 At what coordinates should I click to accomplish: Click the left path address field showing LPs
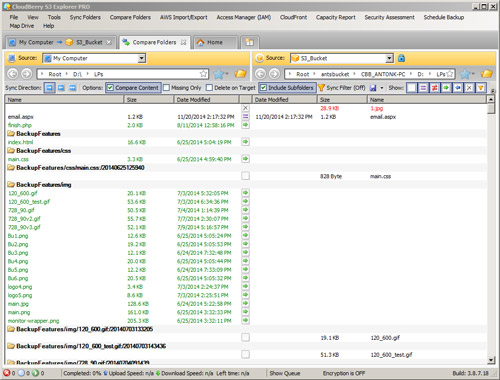(122, 74)
